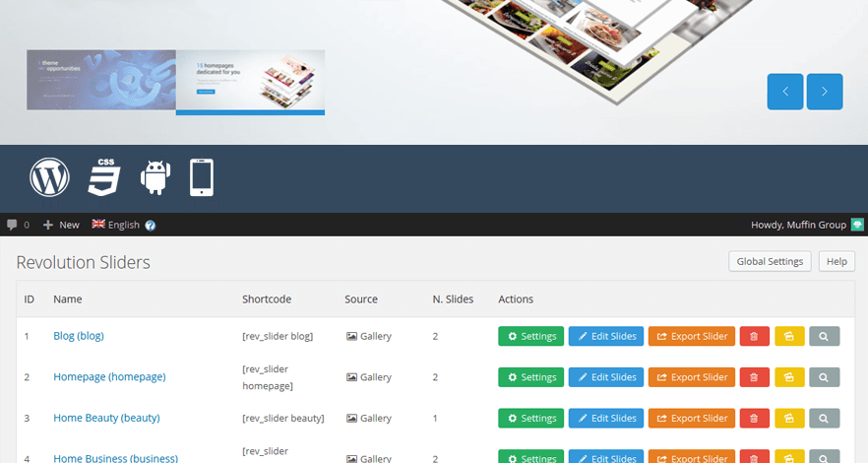Image resolution: width=868 pixels, height=463 pixels.
Task: Go to previous slide with left arrow
Action: pos(785,92)
